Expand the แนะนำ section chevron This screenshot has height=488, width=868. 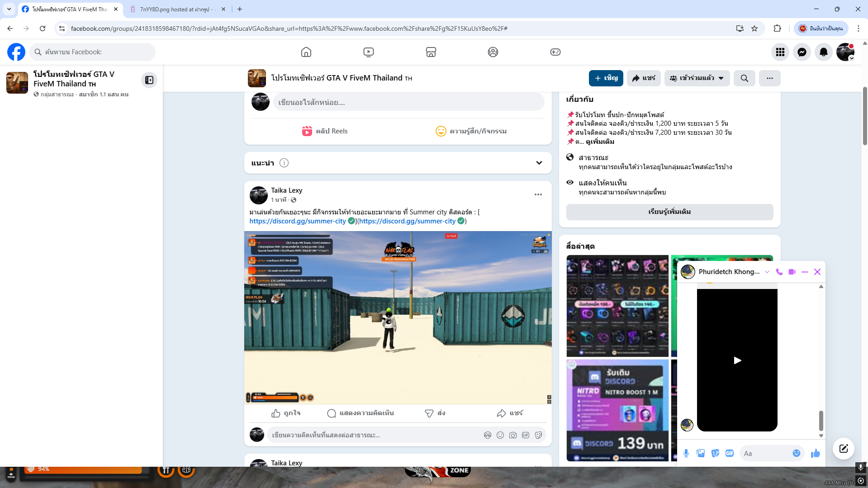(x=539, y=163)
